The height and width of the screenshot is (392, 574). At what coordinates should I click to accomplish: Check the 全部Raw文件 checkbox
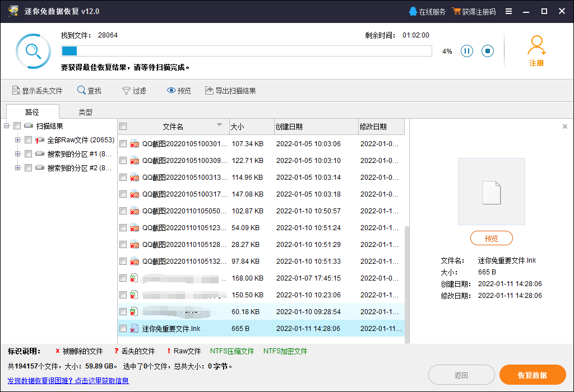pos(28,139)
